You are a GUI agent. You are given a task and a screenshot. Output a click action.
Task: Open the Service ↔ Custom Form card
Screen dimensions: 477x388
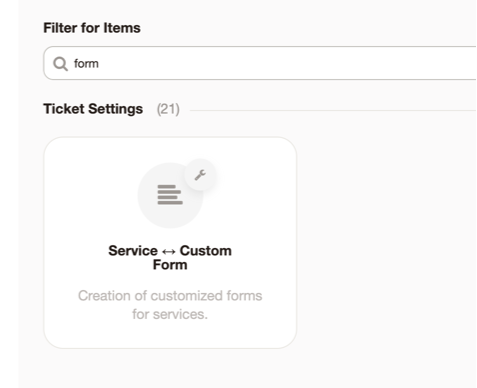[x=170, y=243]
